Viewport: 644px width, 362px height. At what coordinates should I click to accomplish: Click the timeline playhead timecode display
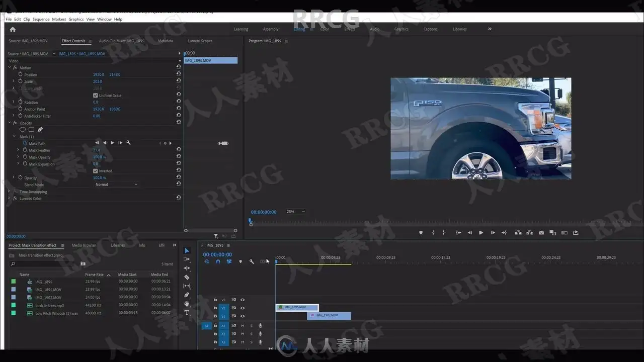coord(217,254)
